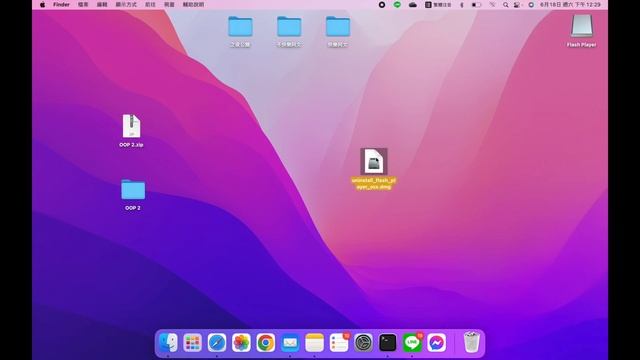
Task: Launch Safari from the Dock
Action: coord(217,342)
